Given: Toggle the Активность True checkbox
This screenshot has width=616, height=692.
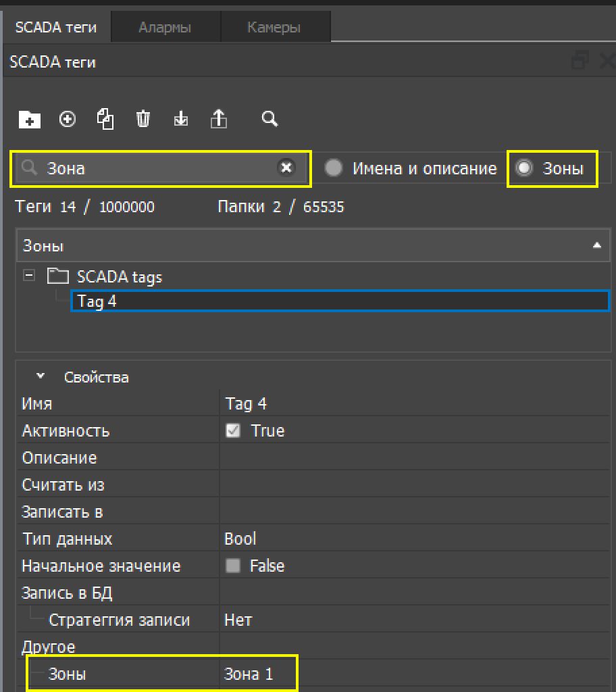Looking at the screenshot, I should pyautogui.click(x=233, y=430).
